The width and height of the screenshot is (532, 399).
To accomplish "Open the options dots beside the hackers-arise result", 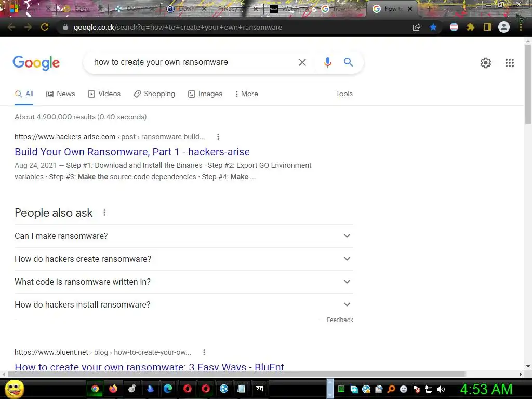I will tap(218, 137).
